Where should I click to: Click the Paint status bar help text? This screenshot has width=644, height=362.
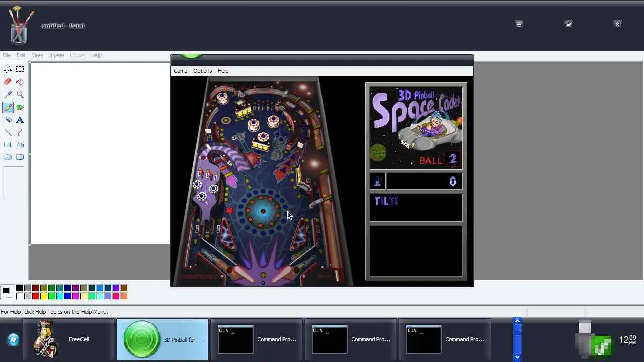tap(54, 312)
